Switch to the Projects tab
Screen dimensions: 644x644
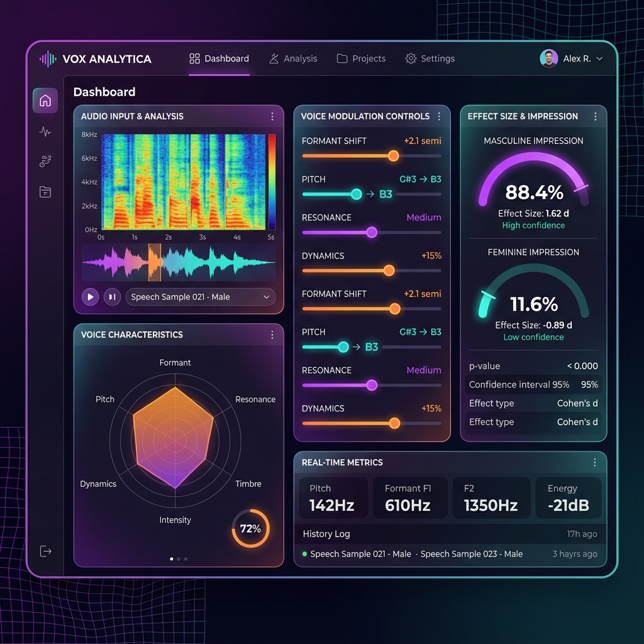361,58
